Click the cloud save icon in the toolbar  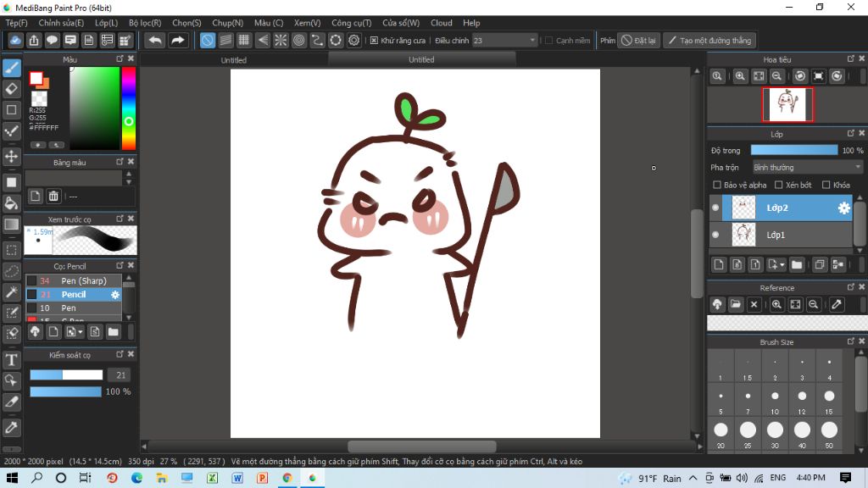pos(15,41)
